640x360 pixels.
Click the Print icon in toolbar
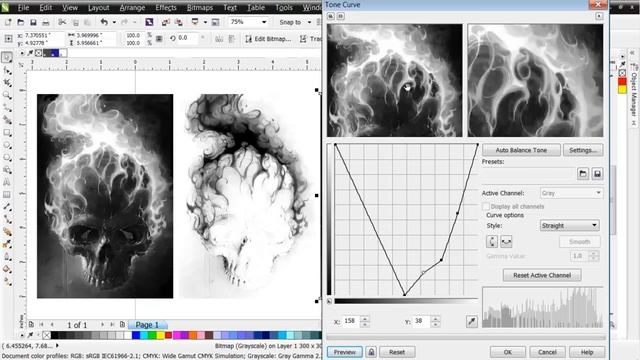[x=46, y=22]
